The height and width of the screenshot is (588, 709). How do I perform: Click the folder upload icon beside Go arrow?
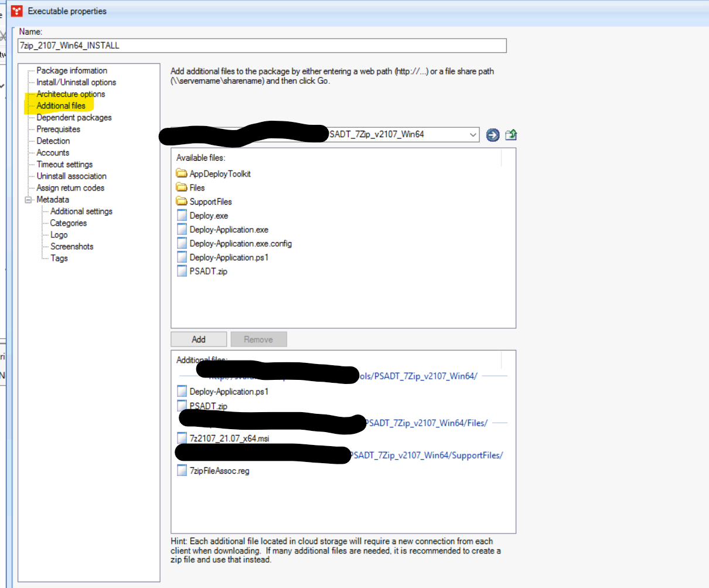pos(510,135)
